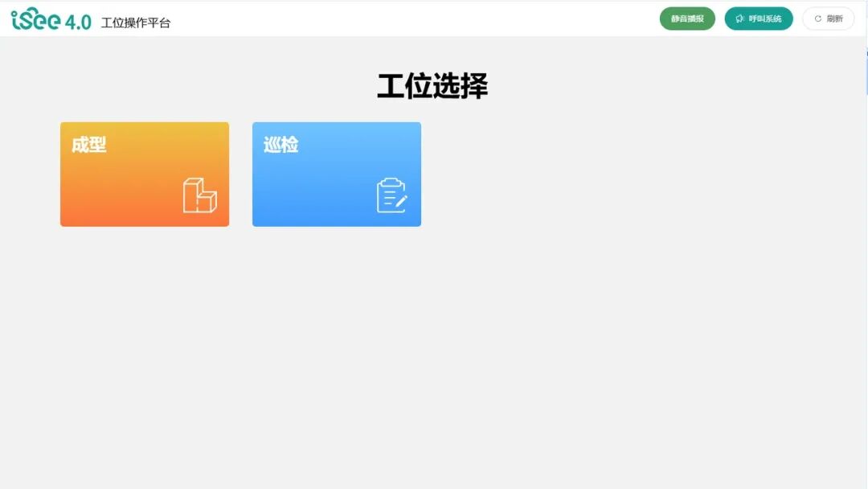This screenshot has height=489, width=868.
Task: Click the building blocks icon on 成型 card
Action: coord(200,195)
